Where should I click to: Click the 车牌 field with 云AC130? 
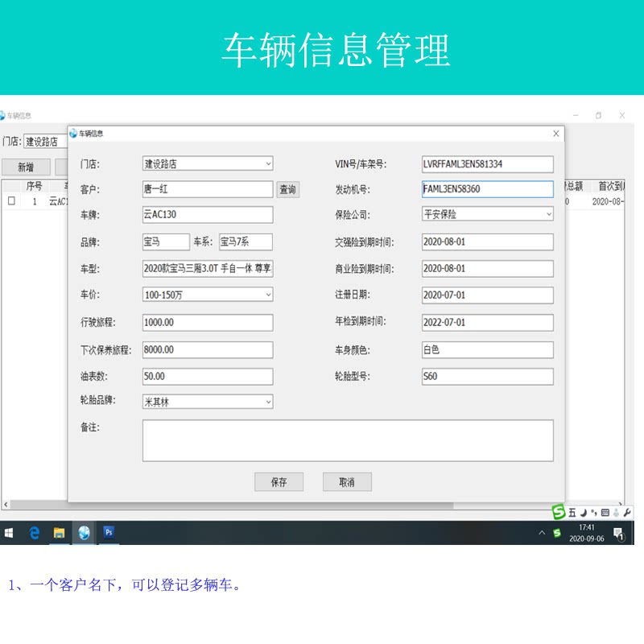(208, 214)
